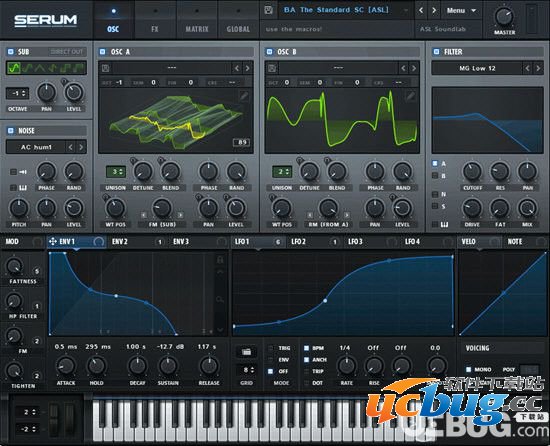The image size is (550, 446).
Task: Click the preset save disk icon
Action: (268, 10)
